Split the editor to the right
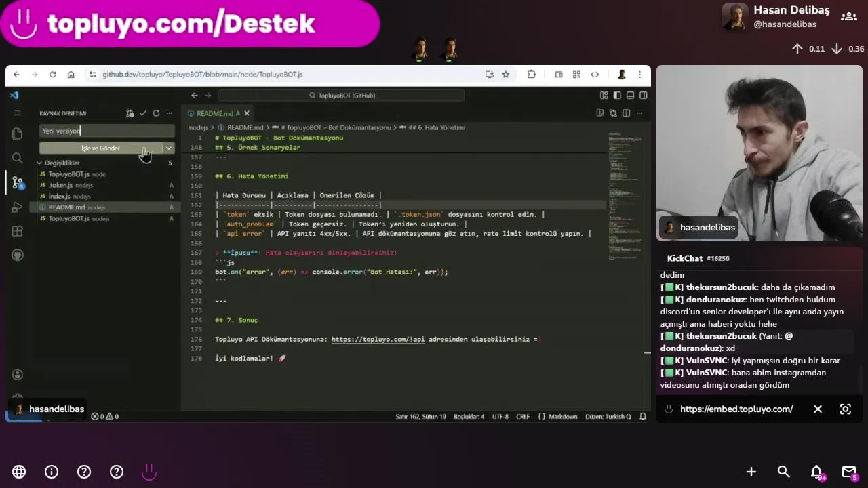This screenshot has width=868, height=488. point(626,113)
